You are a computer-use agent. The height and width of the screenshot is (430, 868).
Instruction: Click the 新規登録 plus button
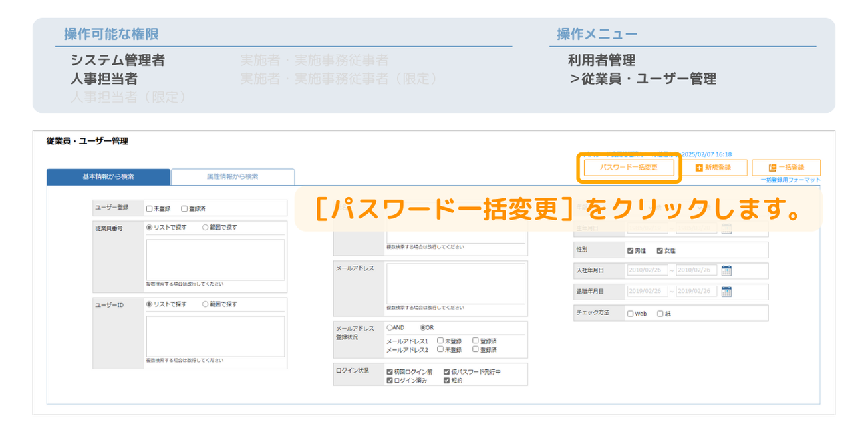[713, 168]
